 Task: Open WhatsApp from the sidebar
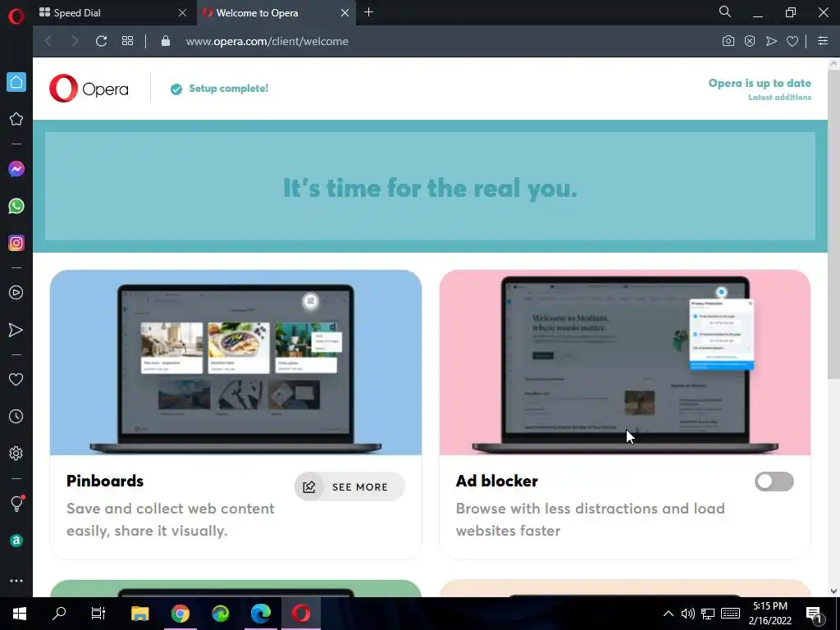(x=16, y=206)
